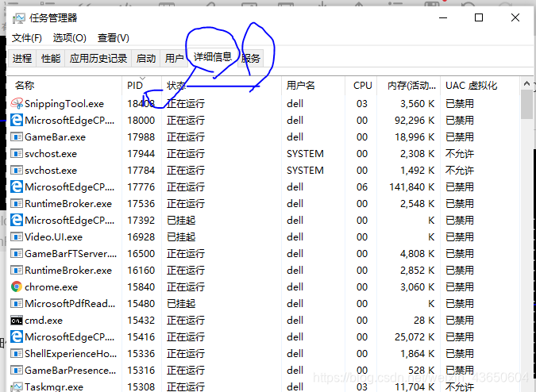Sort by the UAC 虚拟化 column header
Viewport: 536px width, 392px height.
point(480,86)
